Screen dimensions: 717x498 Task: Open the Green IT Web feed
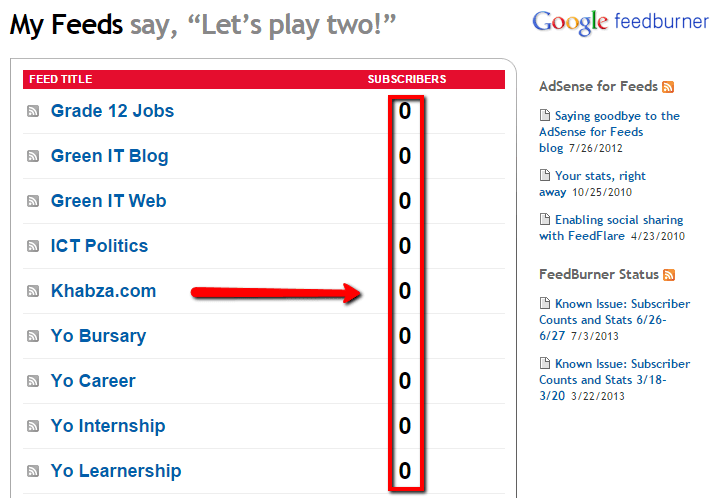(108, 201)
